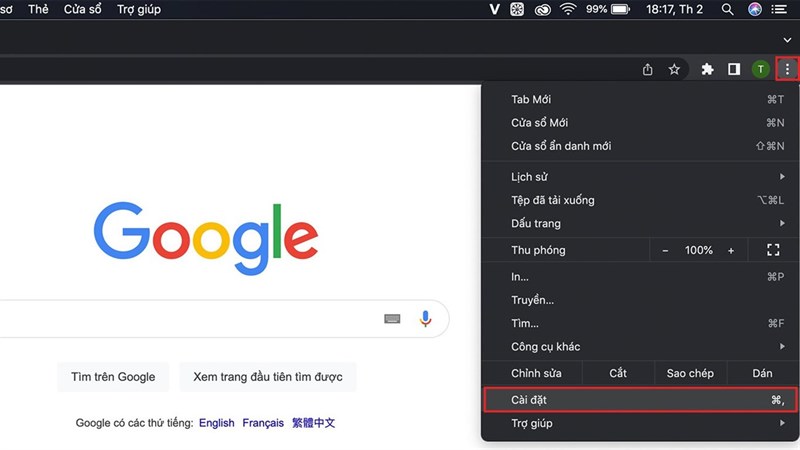Click the Tìm trên Google button

(113, 377)
